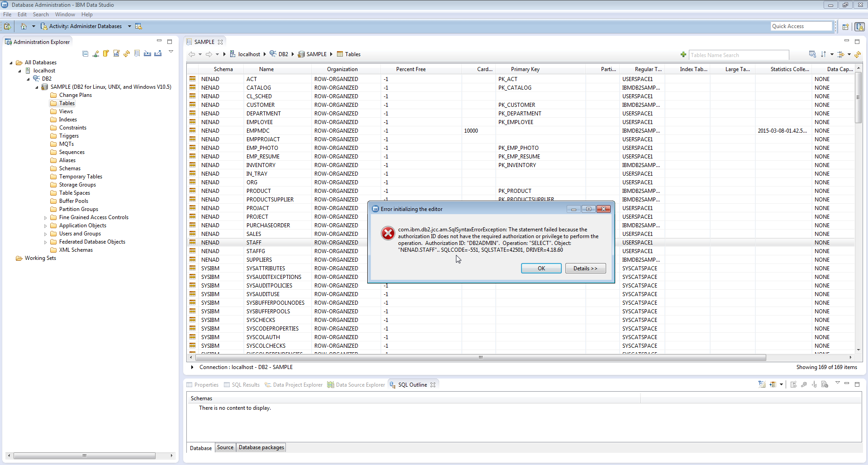
Task: Click the list properties icon in explorer toolbar
Action: [x=137, y=53]
